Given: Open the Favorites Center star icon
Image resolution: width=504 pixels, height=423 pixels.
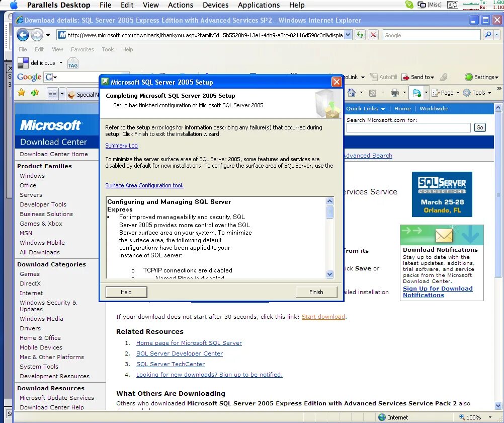Looking at the screenshot, I should [x=22, y=93].
